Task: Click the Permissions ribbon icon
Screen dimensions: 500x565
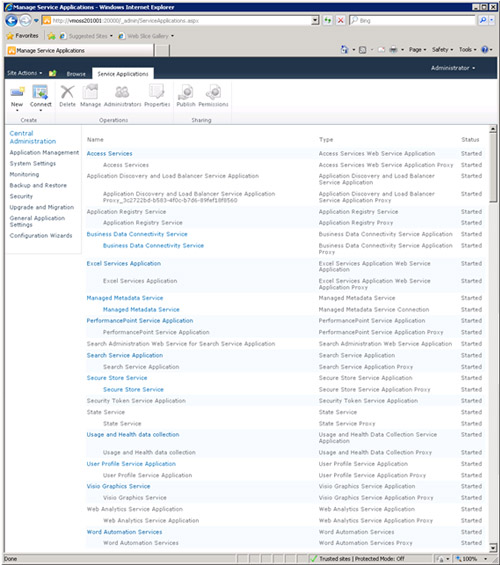Action: (213, 92)
